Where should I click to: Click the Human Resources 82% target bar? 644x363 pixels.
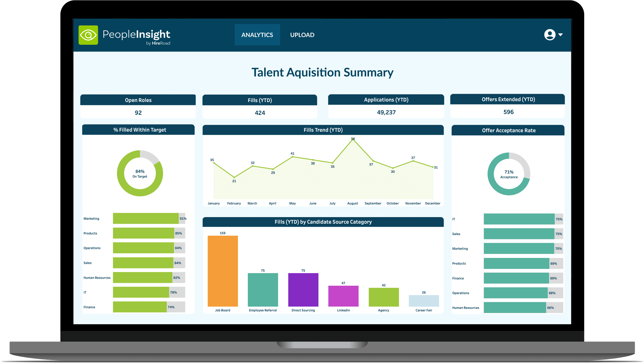click(x=142, y=278)
